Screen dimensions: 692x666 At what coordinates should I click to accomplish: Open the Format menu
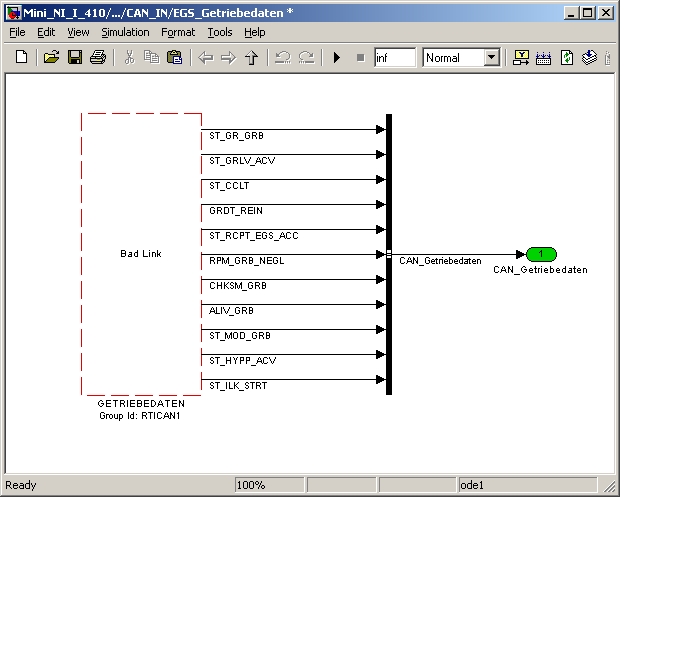click(x=178, y=32)
